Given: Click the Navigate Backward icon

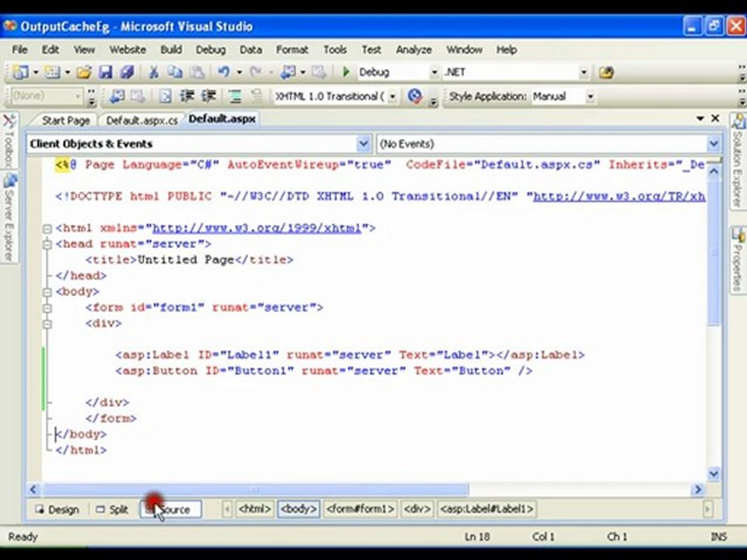Looking at the screenshot, I should tap(288, 72).
